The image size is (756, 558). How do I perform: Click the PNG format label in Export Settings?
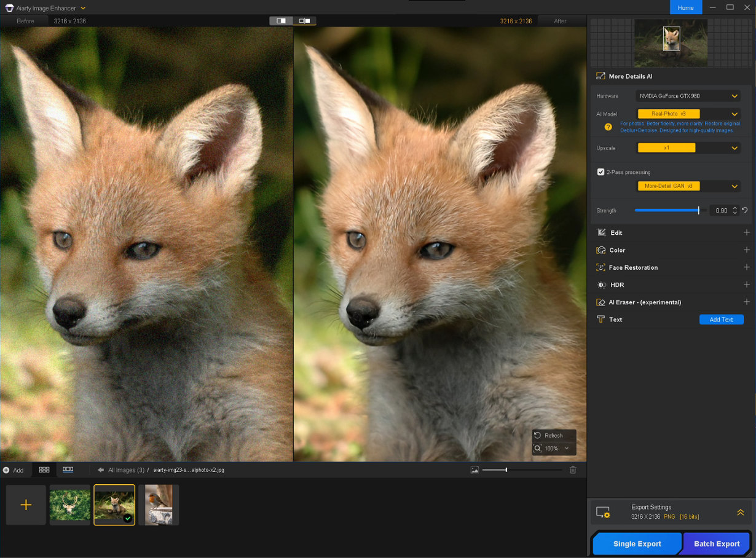[669, 517]
